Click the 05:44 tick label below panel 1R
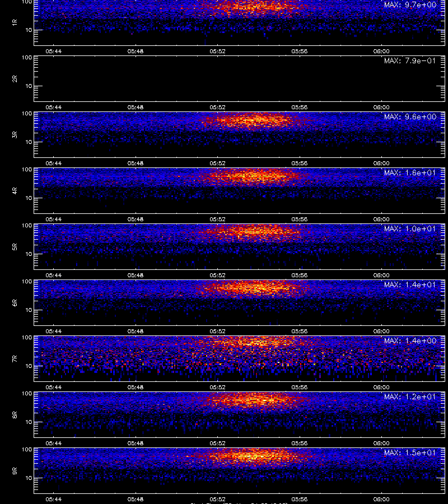This screenshot has height=504, width=448. coord(53,52)
